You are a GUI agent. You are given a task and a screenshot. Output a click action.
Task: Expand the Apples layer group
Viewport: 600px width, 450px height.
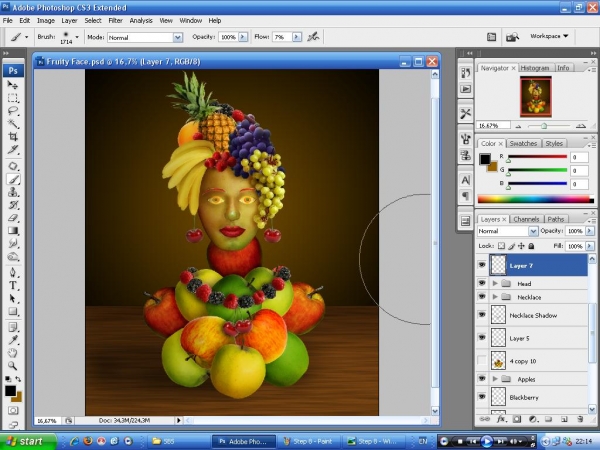tap(495, 379)
